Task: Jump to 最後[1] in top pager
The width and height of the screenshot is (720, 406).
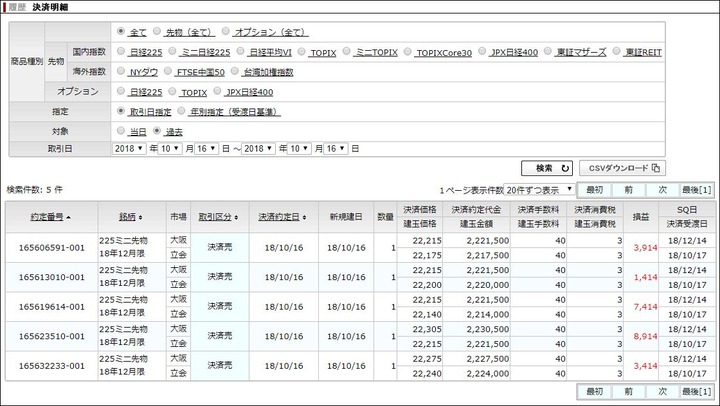Action: [697, 190]
